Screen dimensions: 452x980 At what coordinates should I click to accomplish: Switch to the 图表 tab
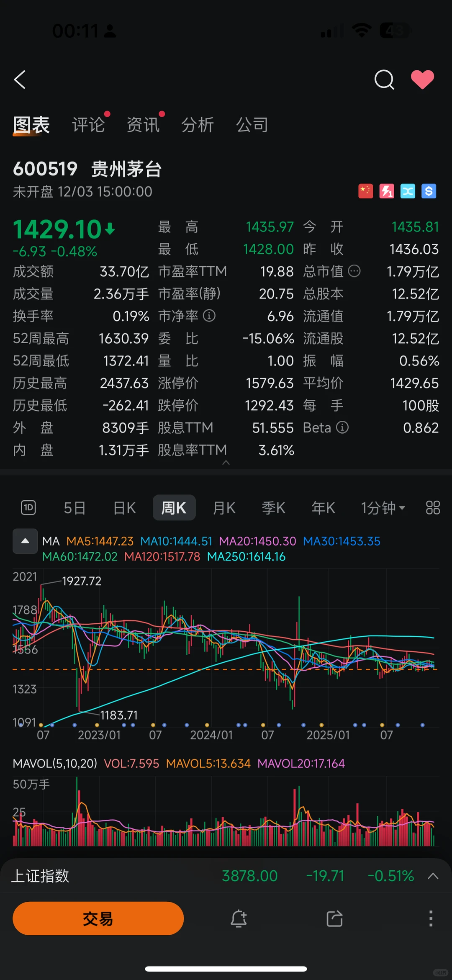31,125
